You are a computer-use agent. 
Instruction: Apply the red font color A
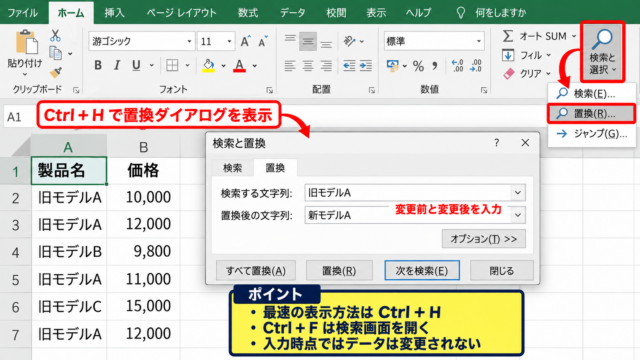point(239,65)
